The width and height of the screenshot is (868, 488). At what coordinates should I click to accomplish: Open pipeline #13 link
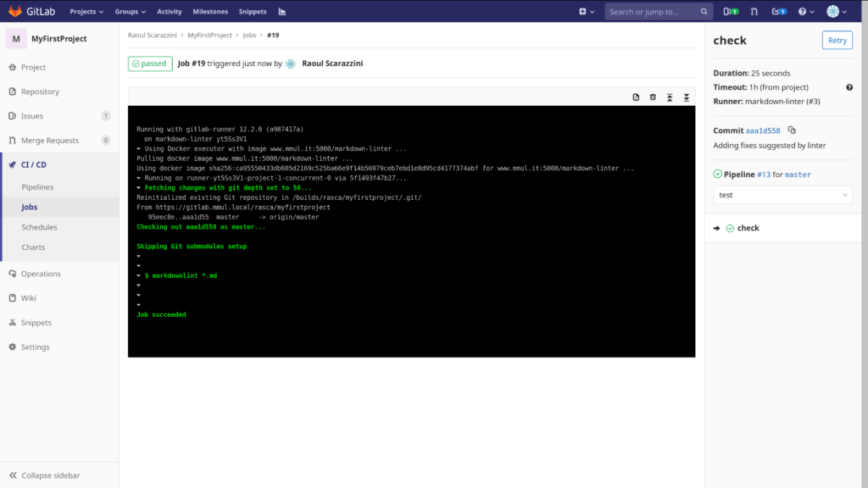[764, 175]
